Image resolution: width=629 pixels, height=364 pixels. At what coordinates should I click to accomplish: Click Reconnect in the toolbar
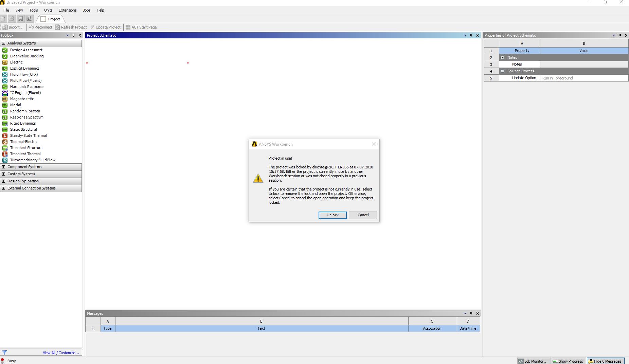click(x=40, y=27)
